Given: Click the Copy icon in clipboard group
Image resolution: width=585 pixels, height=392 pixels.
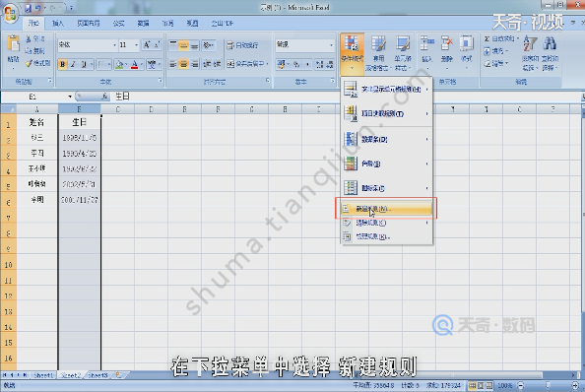Looking at the screenshot, I should point(29,51).
